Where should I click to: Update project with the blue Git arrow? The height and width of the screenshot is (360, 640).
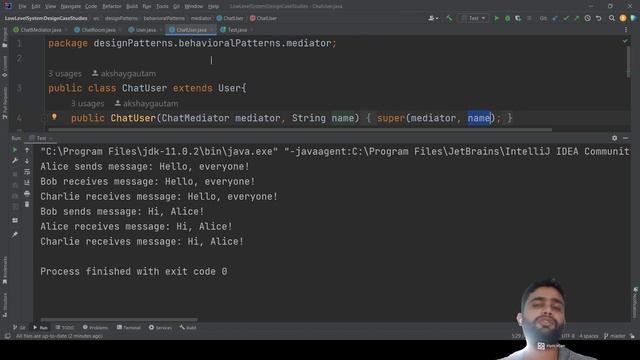pyautogui.click(x=555, y=18)
